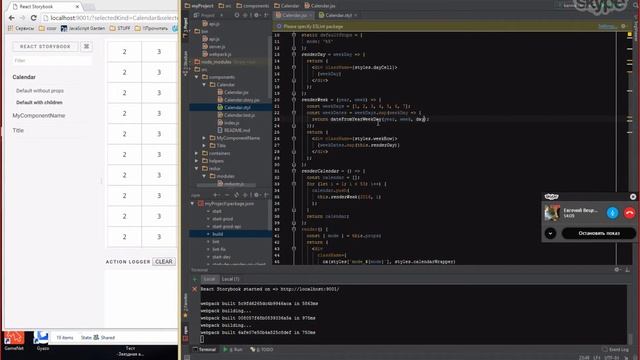
Task: Open the Сервисы apps bookmark
Action: (x=21, y=28)
